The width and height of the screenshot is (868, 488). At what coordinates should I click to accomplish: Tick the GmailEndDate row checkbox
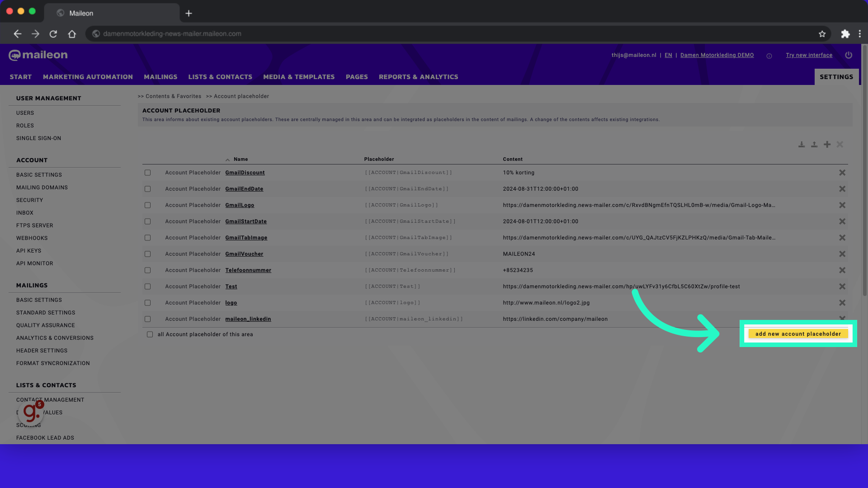point(147,189)
